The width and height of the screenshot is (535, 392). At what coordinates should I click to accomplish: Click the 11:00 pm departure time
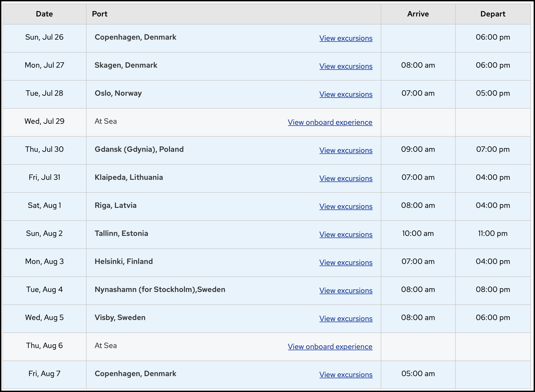493,233
